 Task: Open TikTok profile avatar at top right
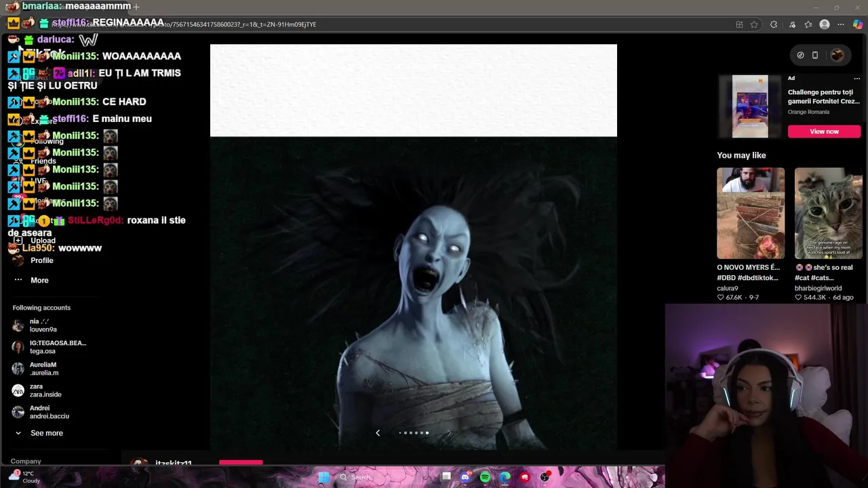837,55
